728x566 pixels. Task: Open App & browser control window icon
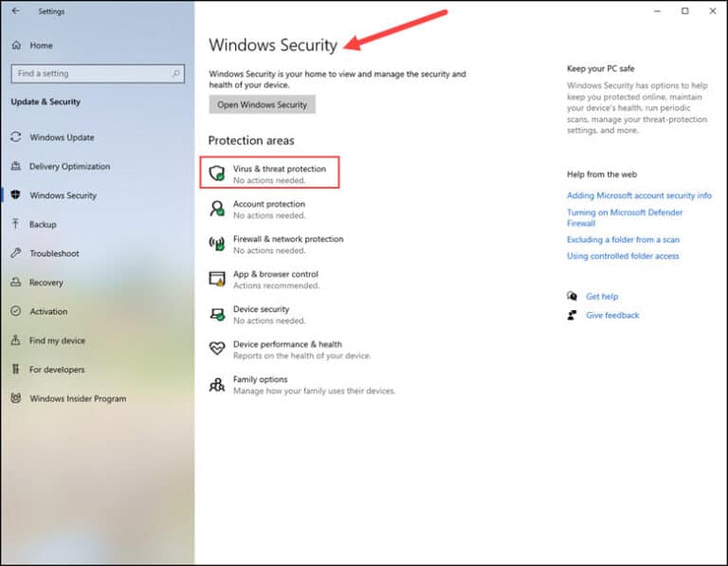pos(216,279)
